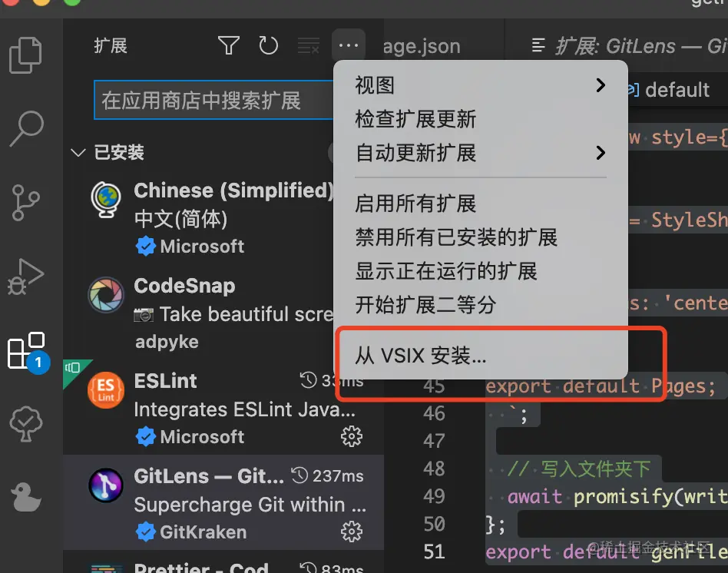728x573 pixels.
Task: Open the Search view magnifier icon
Action: [27, 128]
